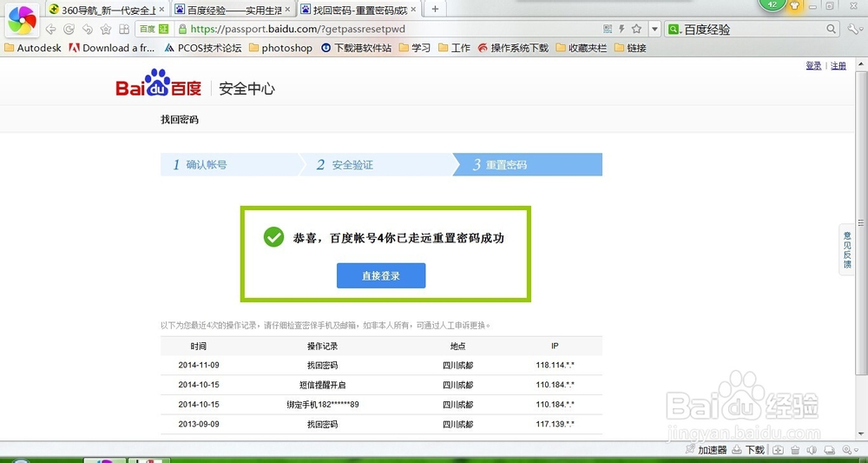Click the 117.139.*.* IP cell
The height and width of the screenshot is (463, 868).
tap(555, 424)
